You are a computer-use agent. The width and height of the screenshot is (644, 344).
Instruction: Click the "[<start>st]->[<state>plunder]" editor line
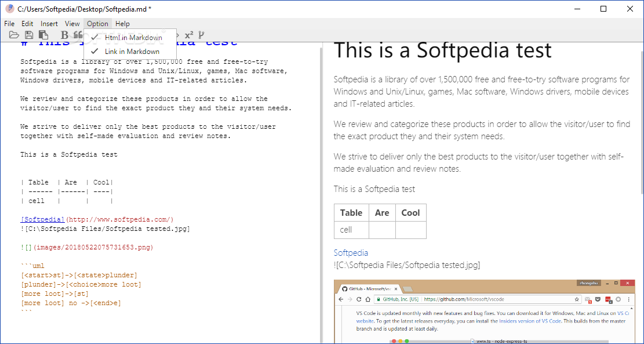tap(79, 276)
